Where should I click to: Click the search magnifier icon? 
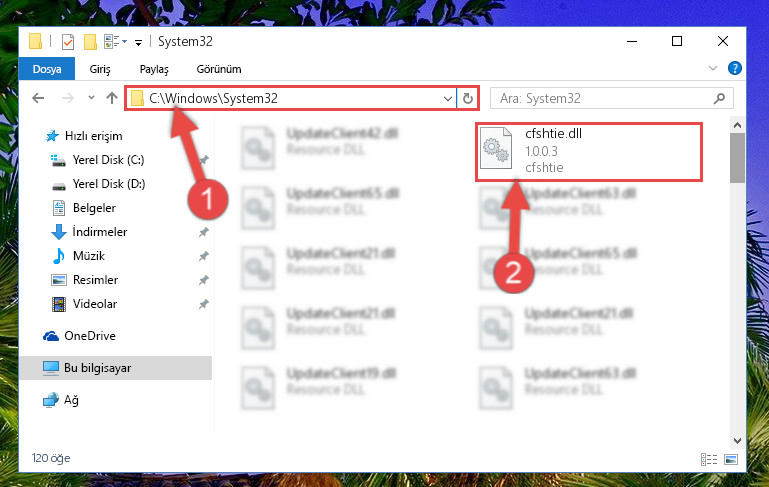(x=719, y=99)
